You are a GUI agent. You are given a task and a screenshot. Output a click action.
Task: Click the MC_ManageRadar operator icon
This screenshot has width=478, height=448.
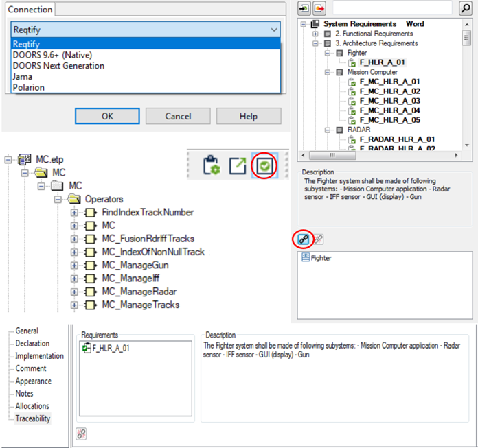coord(91,292)
